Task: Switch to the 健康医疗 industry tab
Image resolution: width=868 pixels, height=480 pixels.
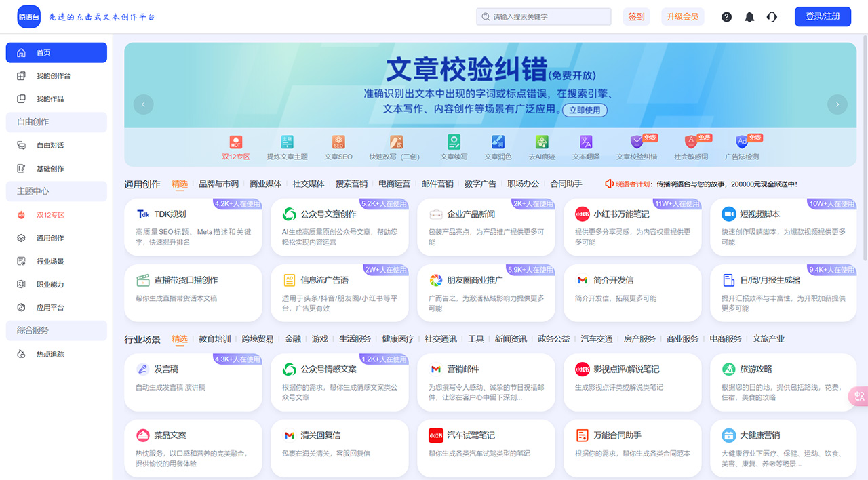Action: (398, 338)
